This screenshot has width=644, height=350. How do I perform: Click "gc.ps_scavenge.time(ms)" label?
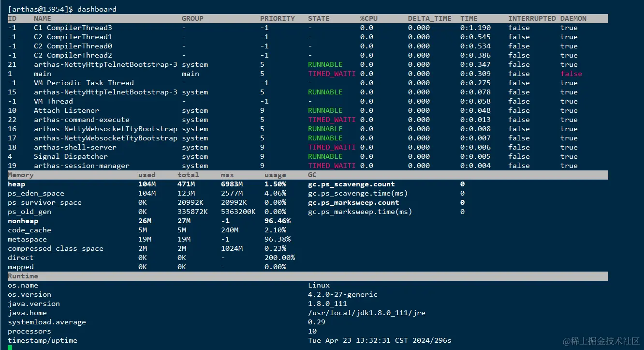[358, 193]
